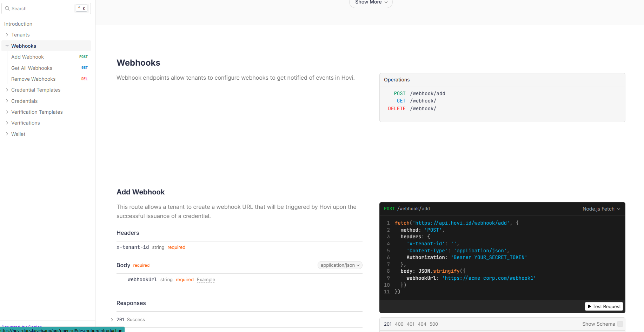Click the chevron arrow next to Tenants
The height and width of the screenshot is (332, 644).
coord(7,35)
